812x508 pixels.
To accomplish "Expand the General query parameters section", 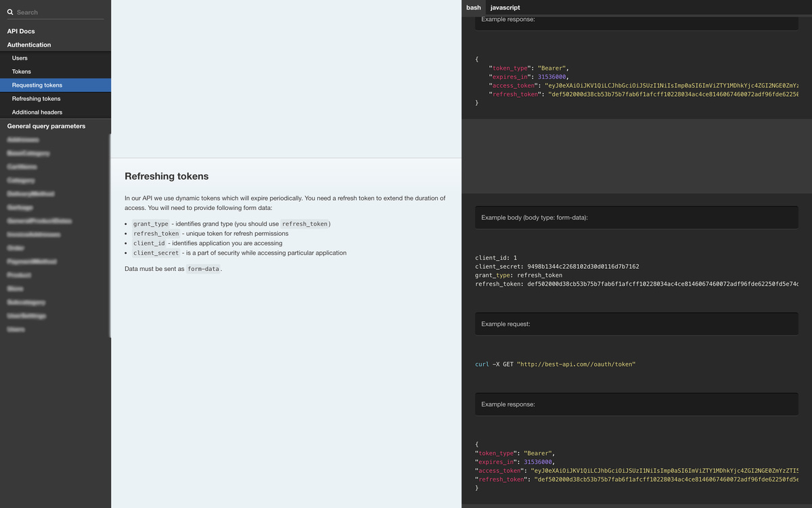I will [x=46, y=126].
